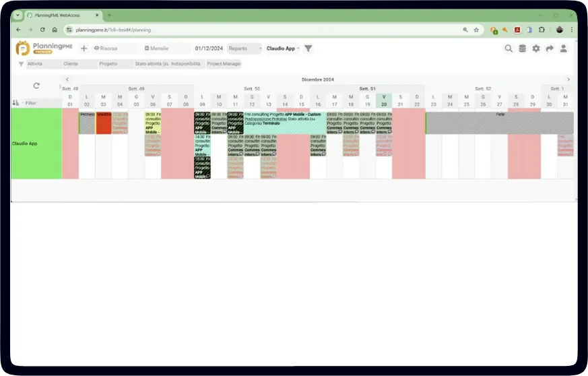Open the Adobe Acrobat extension
This screenshot has height=376, width=588.
point(517,30)
